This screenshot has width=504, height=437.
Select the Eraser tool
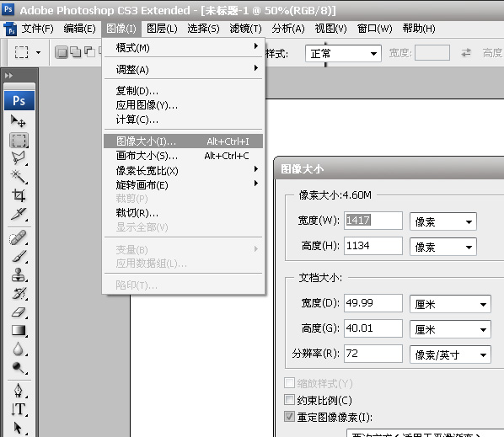click(19, 312)
